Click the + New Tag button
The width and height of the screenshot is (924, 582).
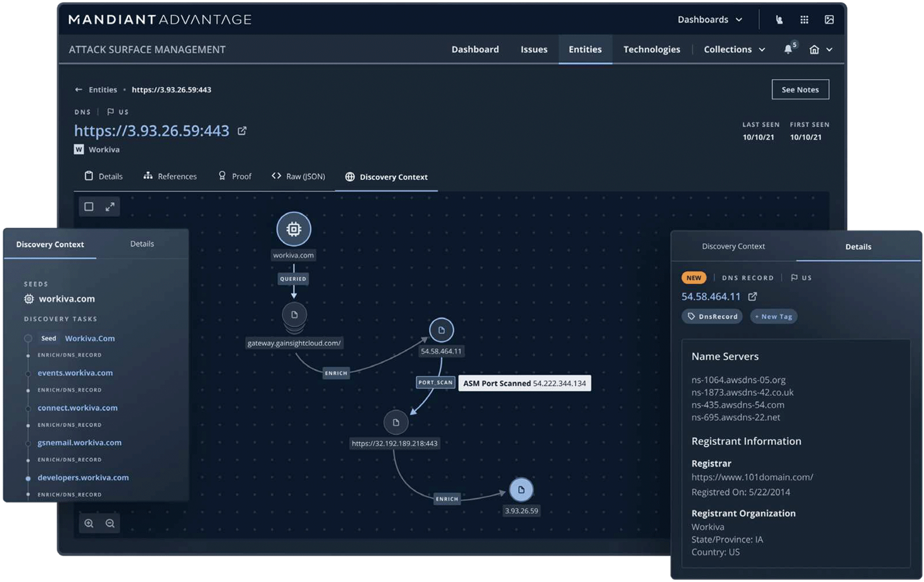click(773, 317)
